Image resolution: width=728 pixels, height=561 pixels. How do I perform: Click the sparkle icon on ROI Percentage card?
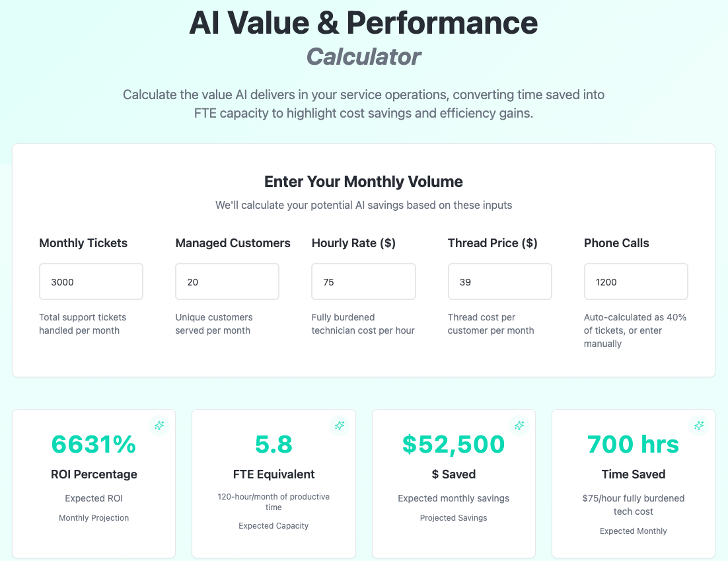pyautogui.click(x=159, y=426)
